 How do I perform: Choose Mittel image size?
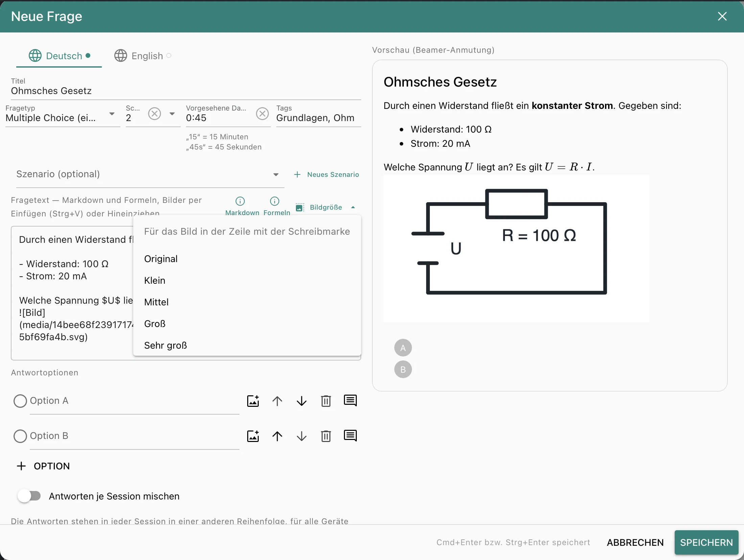(x=247, y=302)
